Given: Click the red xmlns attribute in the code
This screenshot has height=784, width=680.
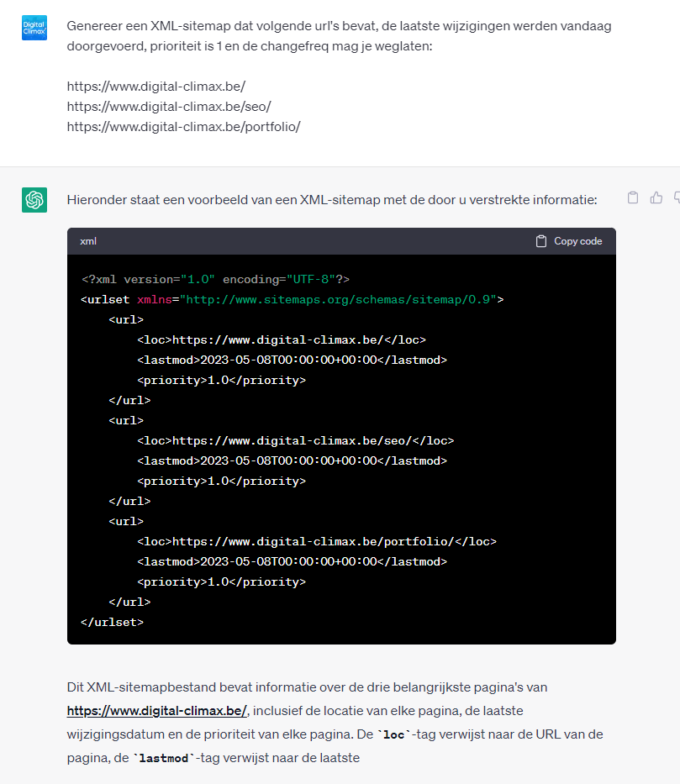Looking at the screenshot, I should tap(155, 299).
